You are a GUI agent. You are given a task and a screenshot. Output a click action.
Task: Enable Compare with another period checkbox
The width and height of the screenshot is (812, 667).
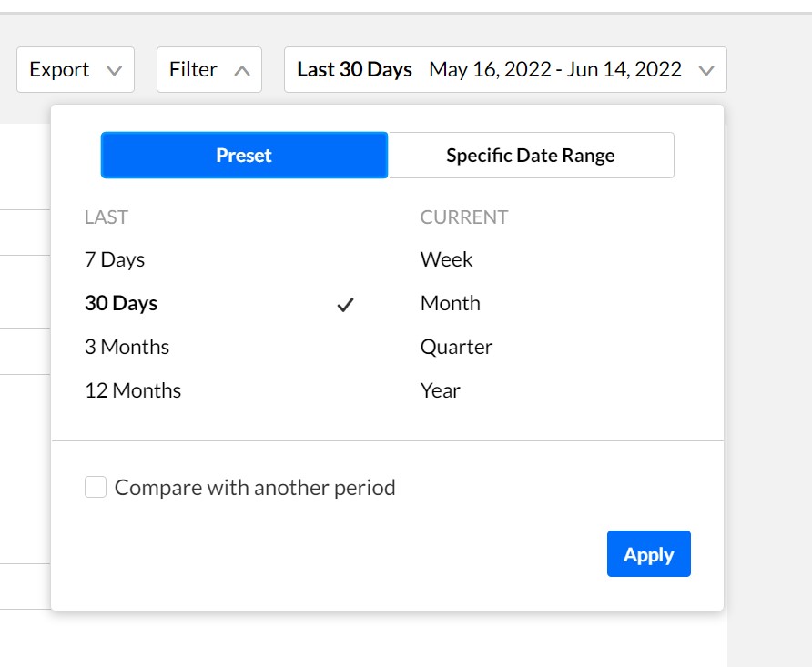(x=96, y=487)
